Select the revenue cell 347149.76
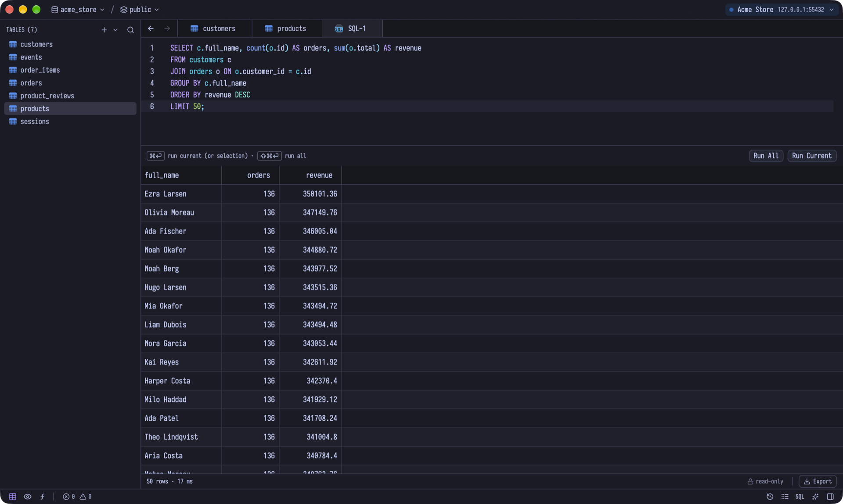Viewport: 843px width, 504px height. (x=310, y=213)
